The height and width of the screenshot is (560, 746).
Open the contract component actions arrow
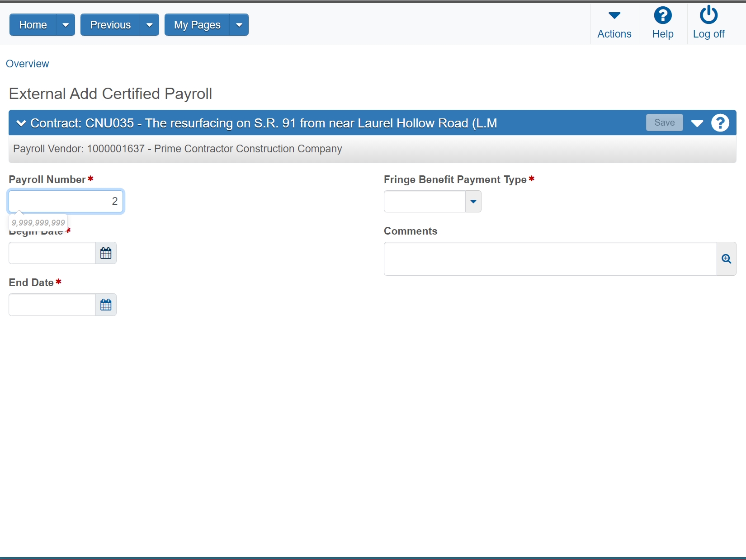pos(697,123)
